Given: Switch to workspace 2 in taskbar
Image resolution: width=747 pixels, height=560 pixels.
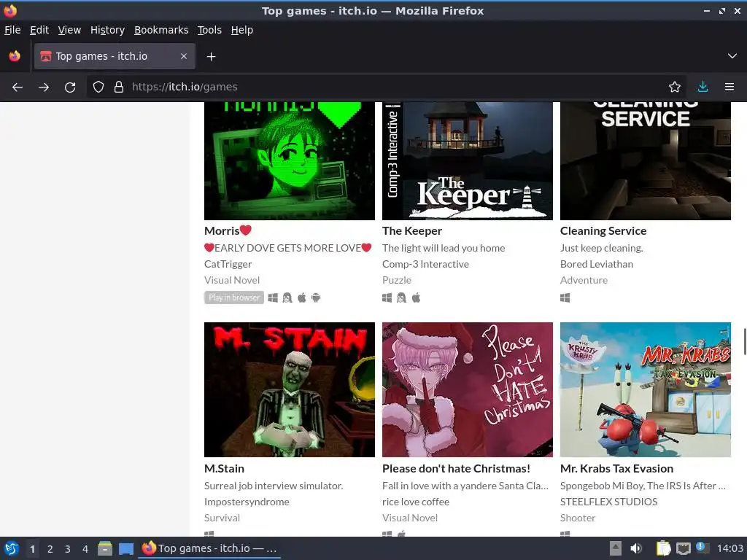Looking at the screenshot, I should click(50, 548).
